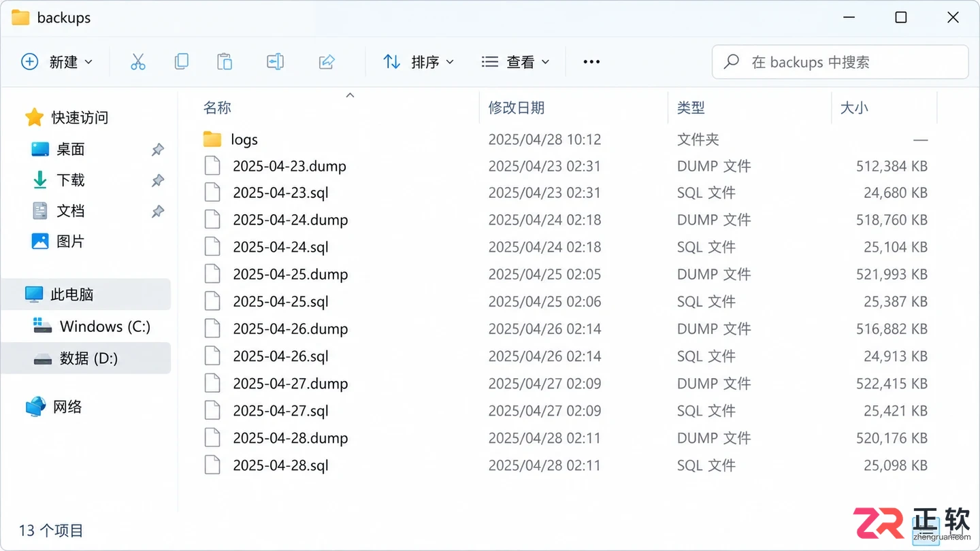Click the backups folder icon in title bar
This screenshot has height=551, width=980.
pyautogui.click(x=20, y=18)
